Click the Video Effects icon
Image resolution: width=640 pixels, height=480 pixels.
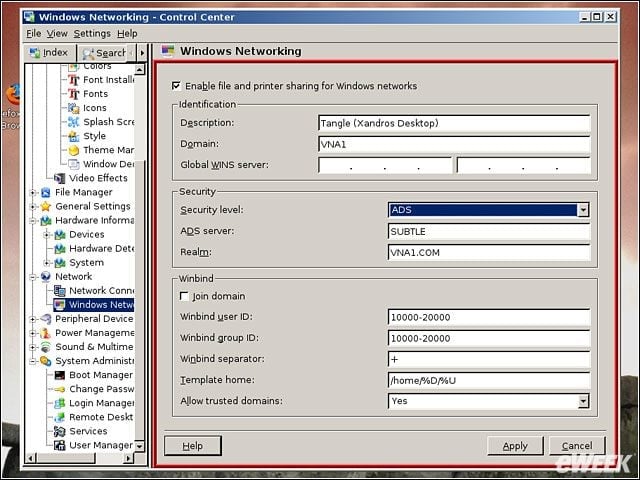coord(60,178)
